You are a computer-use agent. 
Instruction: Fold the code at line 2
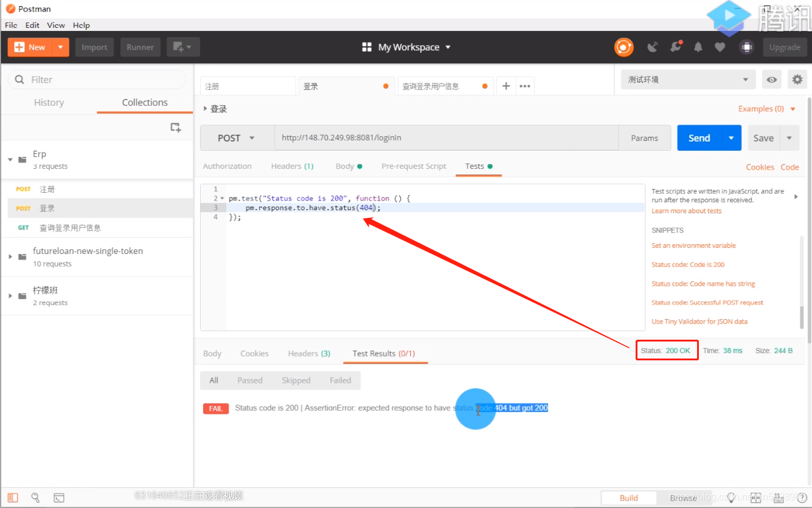click(222, 199)
